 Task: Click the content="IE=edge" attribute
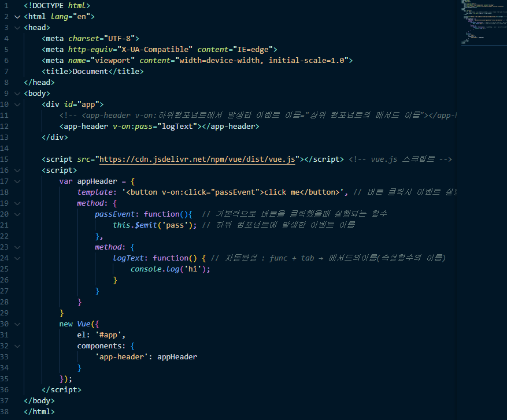click(x=235, y=50)
